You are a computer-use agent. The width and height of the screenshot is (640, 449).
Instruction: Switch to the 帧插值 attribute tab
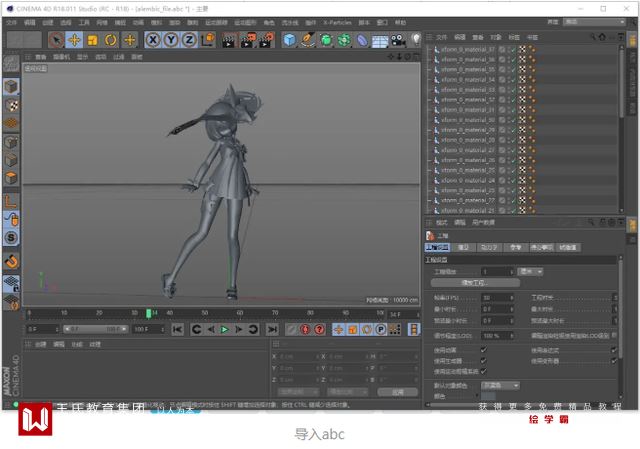(x=568, y=247)
